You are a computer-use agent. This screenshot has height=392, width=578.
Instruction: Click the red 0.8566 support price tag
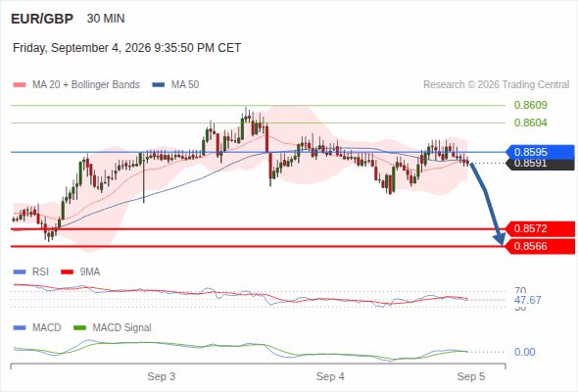click(x=540, y=246)
